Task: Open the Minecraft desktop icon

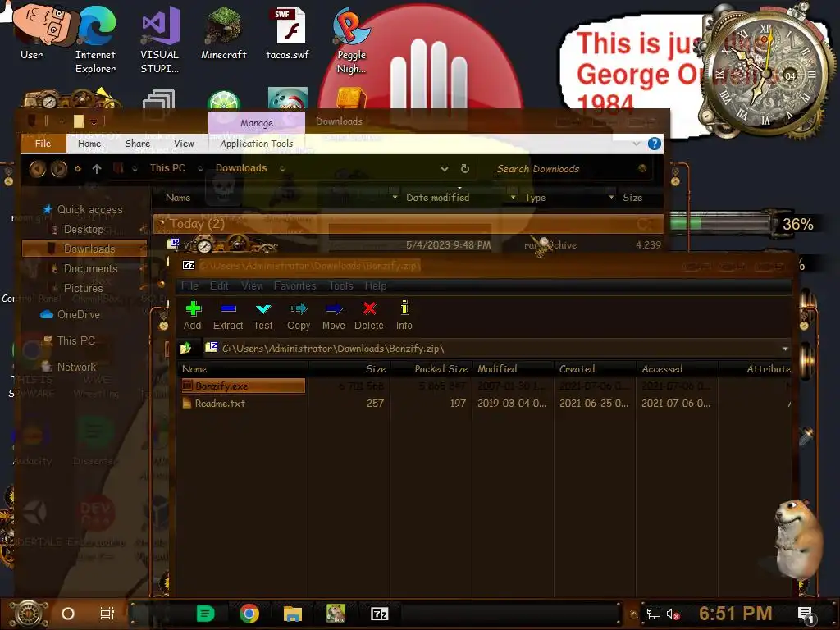Action: tap(223, 33)
